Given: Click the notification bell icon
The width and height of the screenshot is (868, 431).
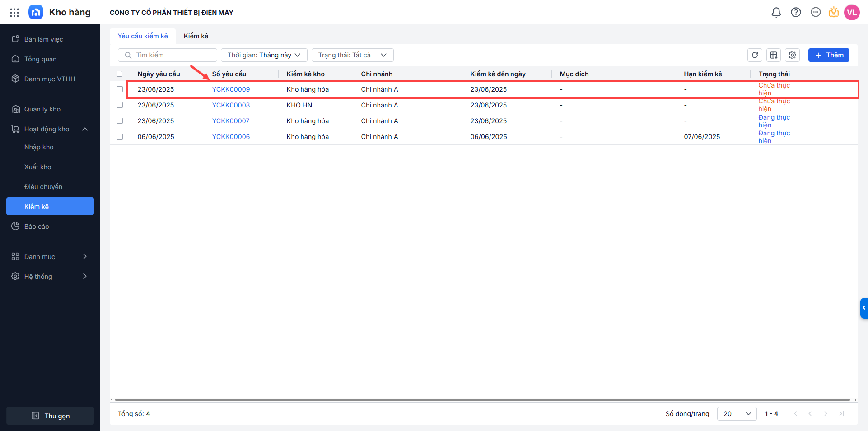Looking at the screenshot, I should tap(776, 13).
